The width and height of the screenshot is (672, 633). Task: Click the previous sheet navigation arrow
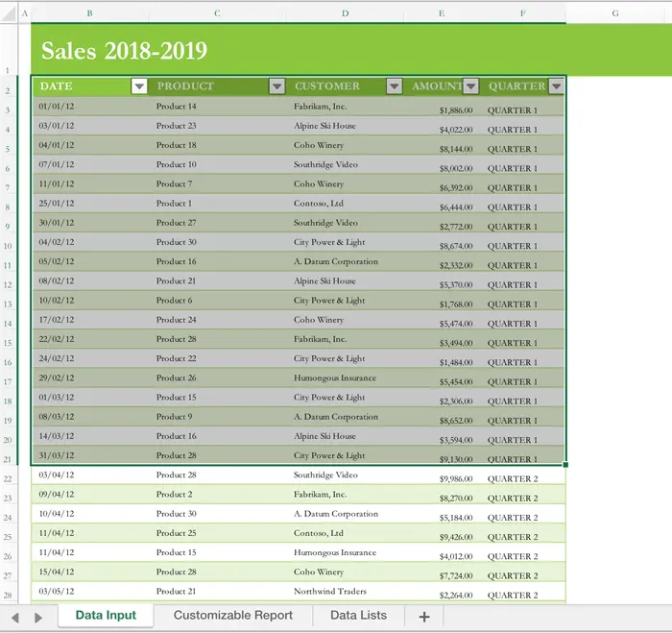(15, 618)
